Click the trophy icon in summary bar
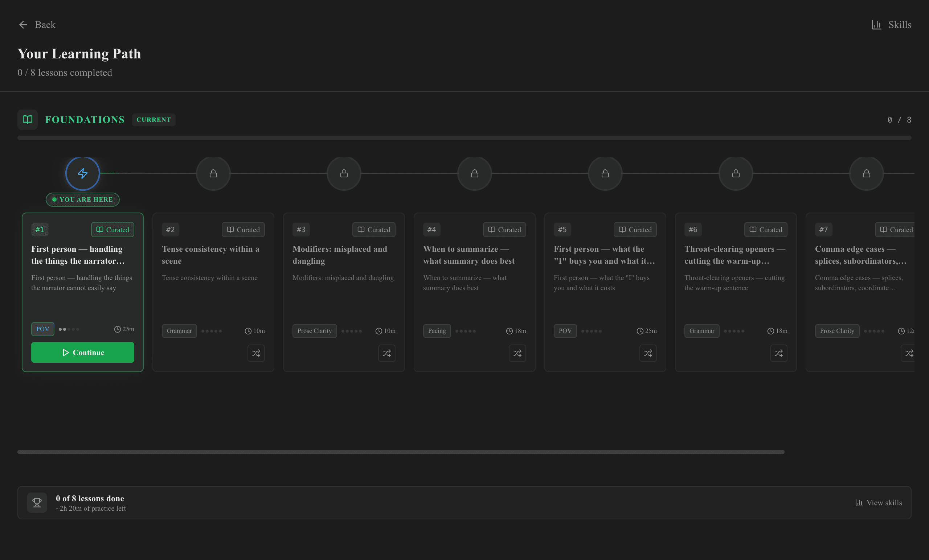Viewport: 929px width, 560px height. pyautogui.click(x=37, y=503)
